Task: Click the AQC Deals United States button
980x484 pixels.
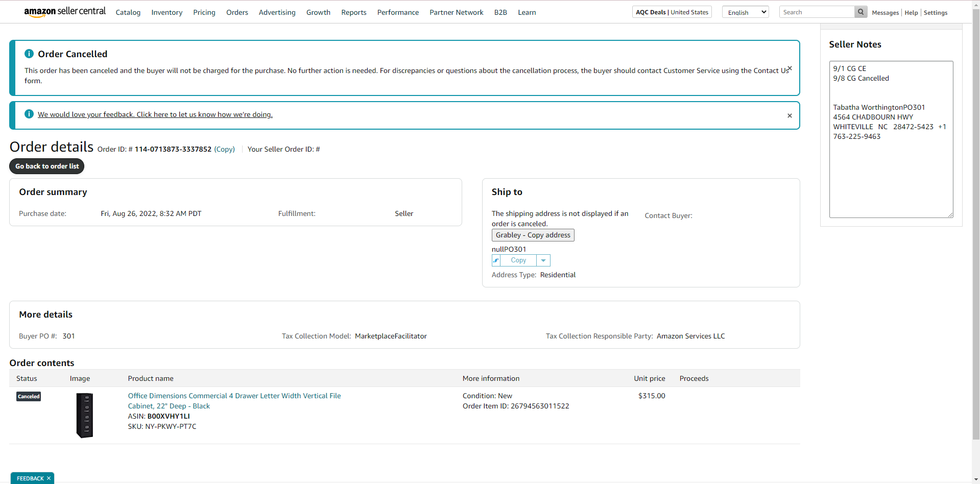Action: pos(672,12)
